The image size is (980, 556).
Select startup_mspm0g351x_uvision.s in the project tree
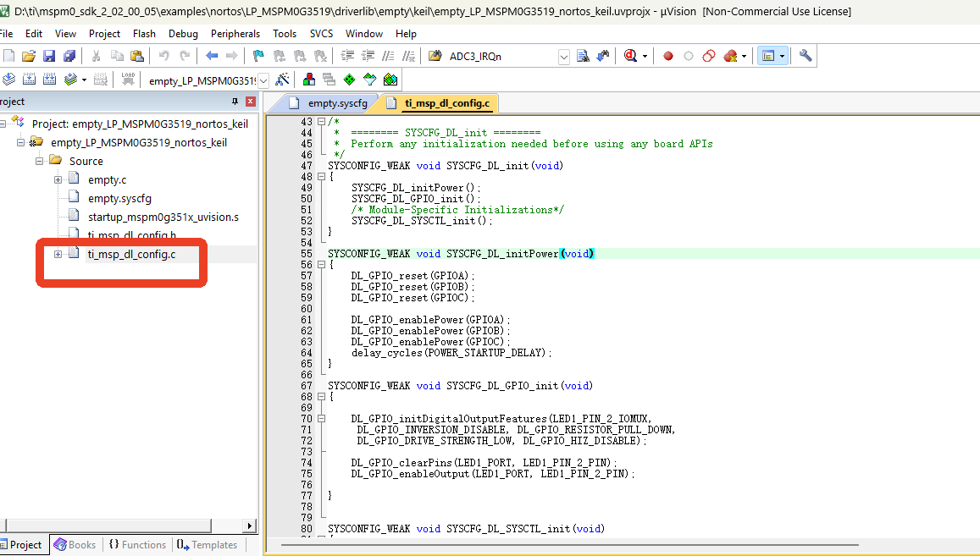[x=163, y=217]
